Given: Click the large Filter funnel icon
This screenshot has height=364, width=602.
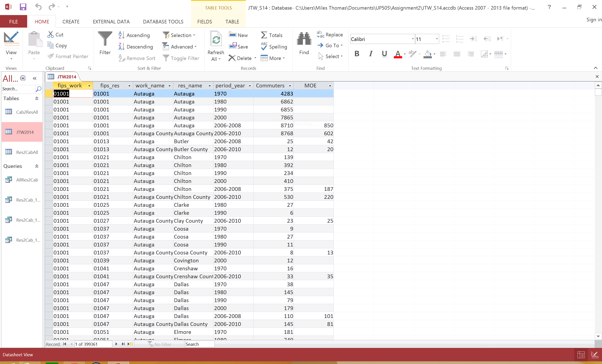Looking at the screenshot, I should (x=105, y=39).
